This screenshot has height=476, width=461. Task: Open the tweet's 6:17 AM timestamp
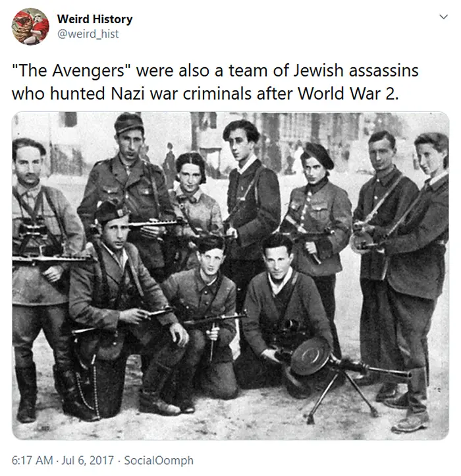(32, 460)
